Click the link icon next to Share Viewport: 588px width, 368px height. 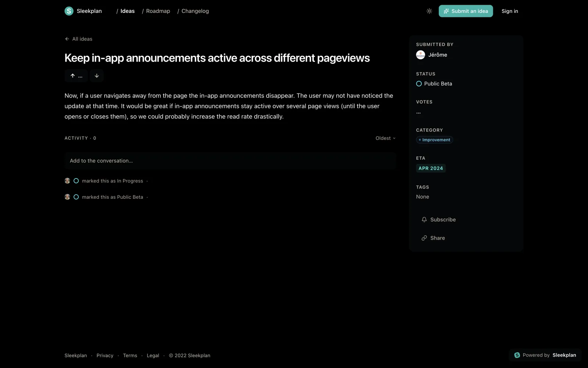[x=424, y=238]
